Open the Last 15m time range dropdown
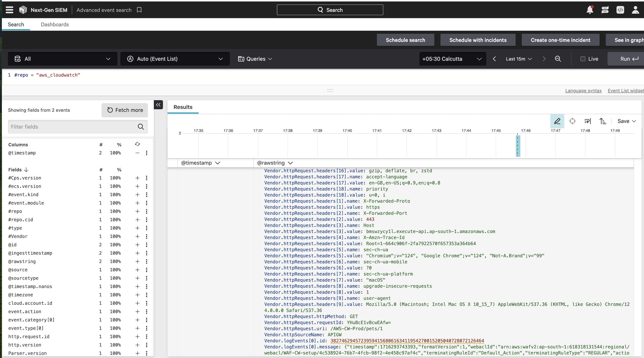Screen dimensions: 644x358 click(518, 59)
